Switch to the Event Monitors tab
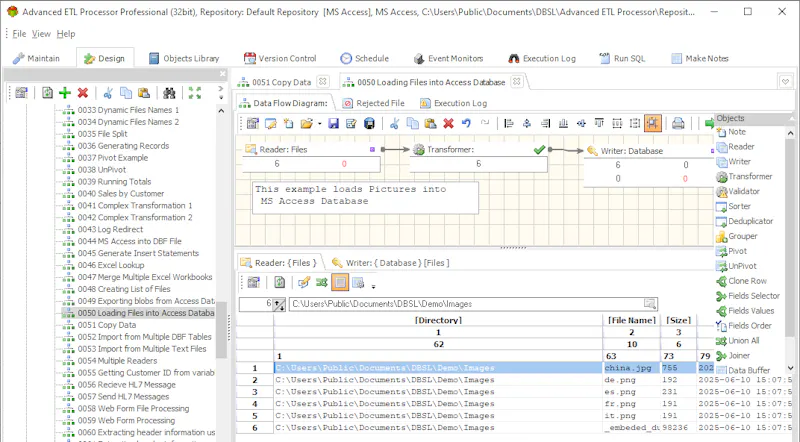This screenshot has width=800, height=442. pyautogui.click(x=448, y=58)
